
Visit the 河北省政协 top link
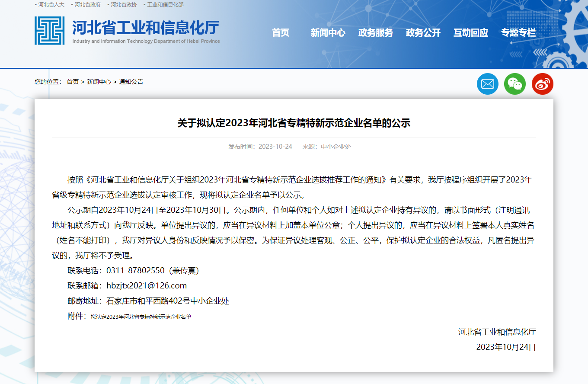click(x=124, y=5)
